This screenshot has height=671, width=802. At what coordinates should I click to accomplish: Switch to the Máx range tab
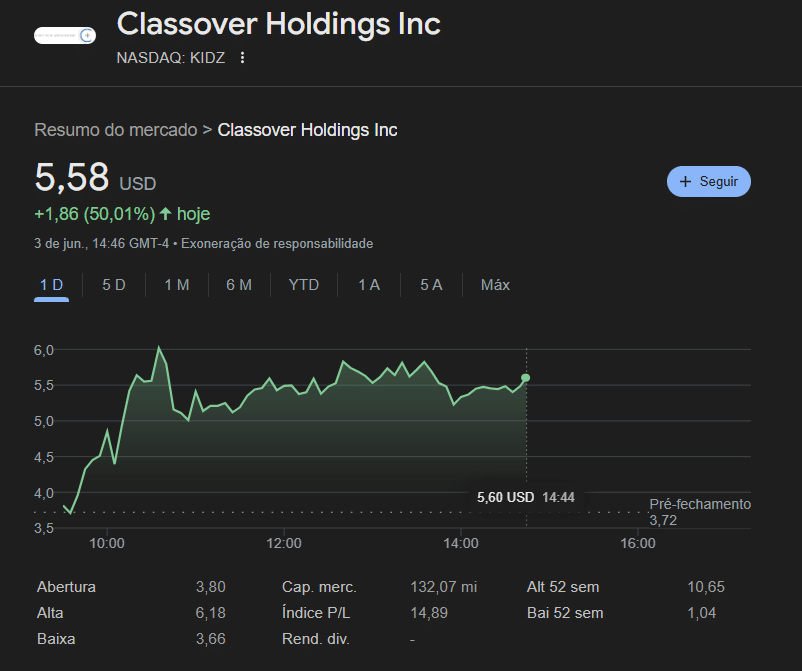point(495,285)
